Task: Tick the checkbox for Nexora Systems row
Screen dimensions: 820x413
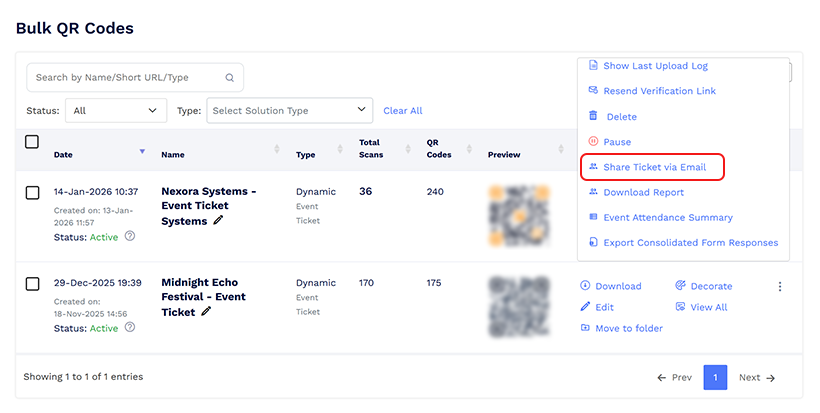Action: click(32, 193)
